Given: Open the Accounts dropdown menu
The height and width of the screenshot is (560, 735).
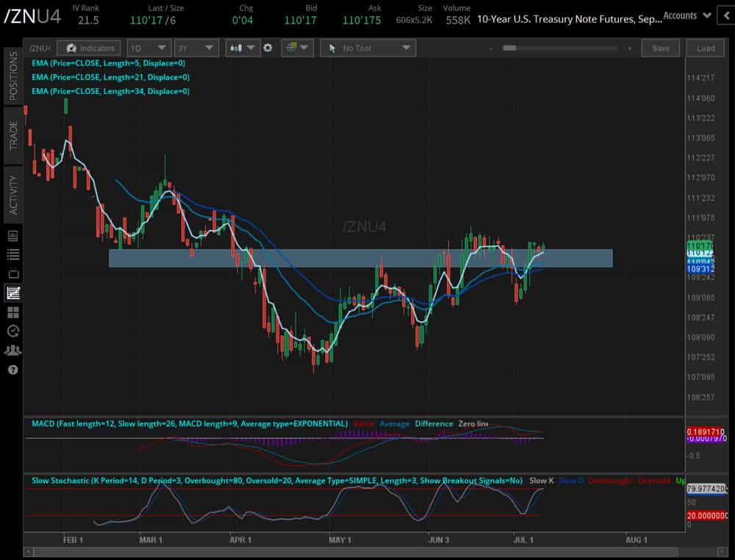Looking at the screenshot, I should pyautogui.click(x=687, y=15).
